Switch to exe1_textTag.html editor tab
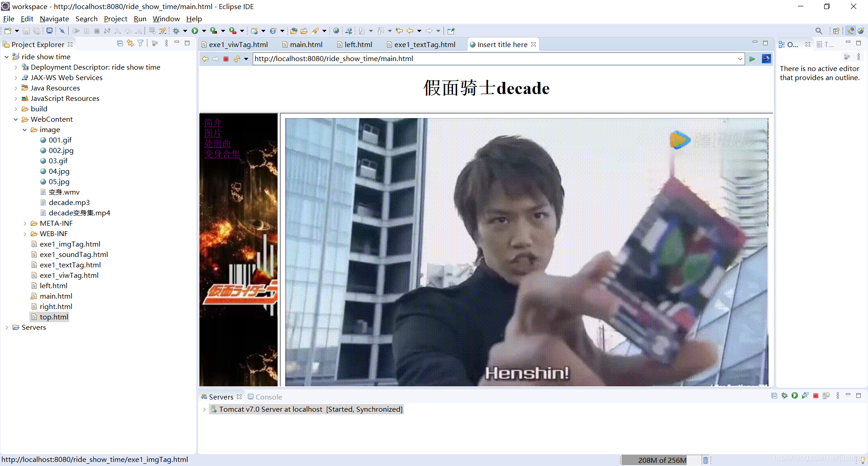 pyautogui.click(x=421, y=44)
